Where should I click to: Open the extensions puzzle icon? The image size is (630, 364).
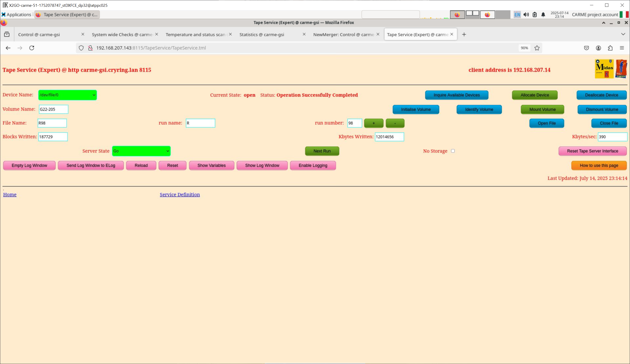pyautogui.click(x=610, y=48)
